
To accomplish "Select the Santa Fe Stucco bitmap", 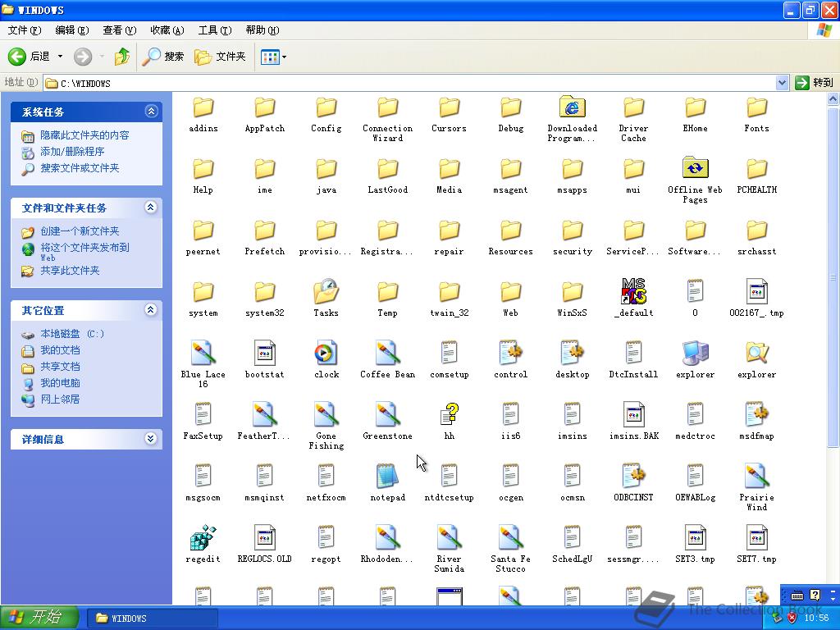I will click(510, 537).
